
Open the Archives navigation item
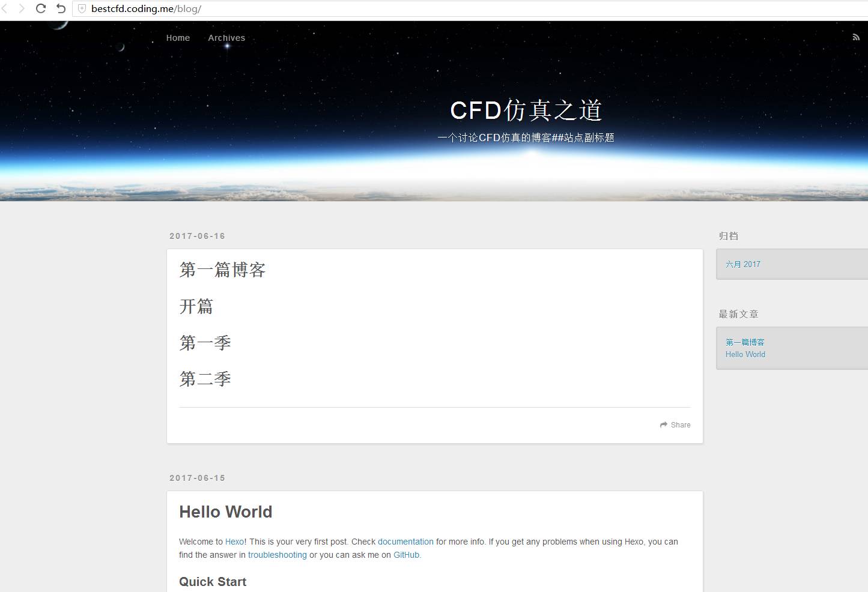[226, 38]
